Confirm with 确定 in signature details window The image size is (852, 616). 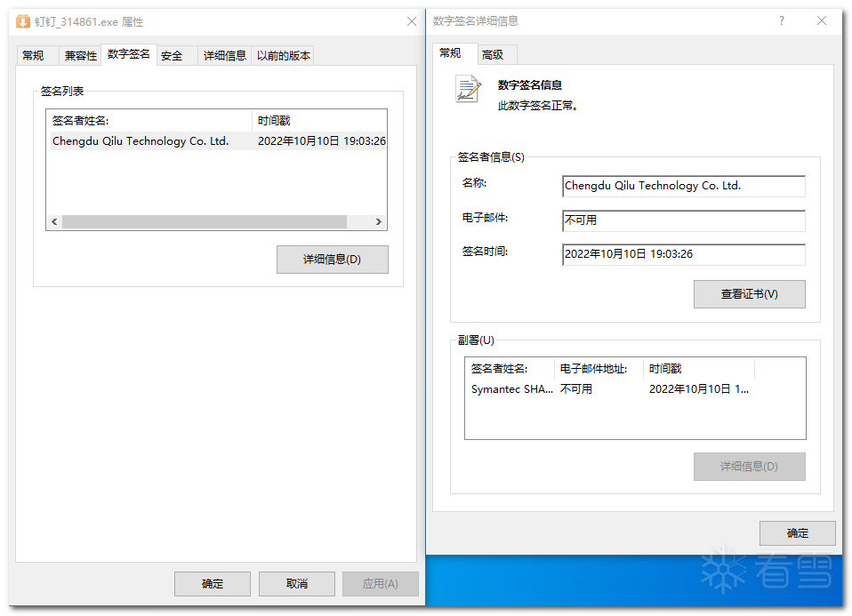797,533
